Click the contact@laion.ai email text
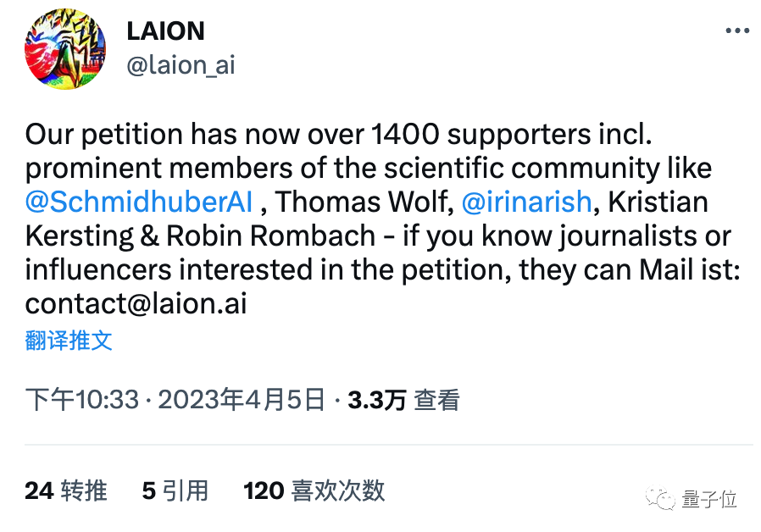 (136, 303)
